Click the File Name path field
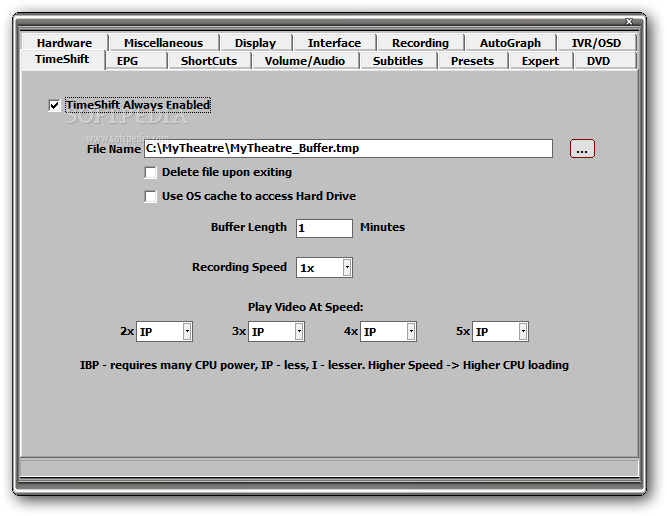The width and height of the screenshot is (667, 516). [x=348, y=148]
